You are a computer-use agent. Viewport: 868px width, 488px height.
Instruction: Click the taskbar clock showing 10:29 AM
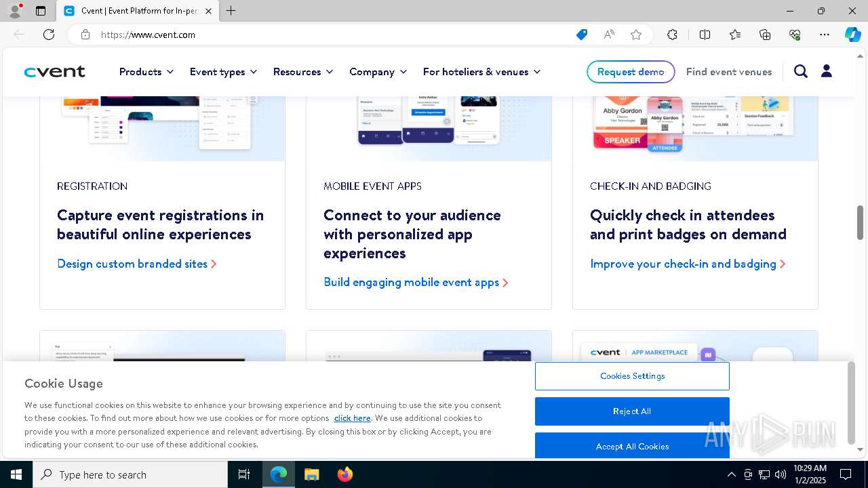pyautogui.click(x=809, y=474)
